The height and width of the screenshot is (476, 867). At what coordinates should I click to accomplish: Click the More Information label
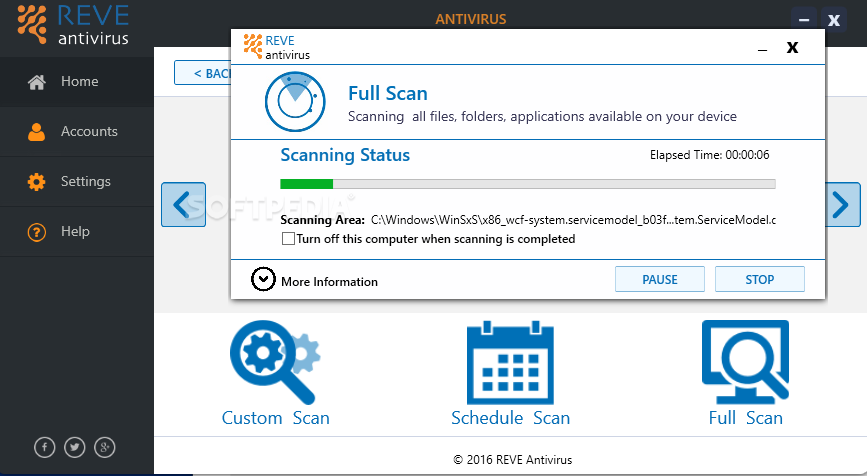tap(330, 282)
